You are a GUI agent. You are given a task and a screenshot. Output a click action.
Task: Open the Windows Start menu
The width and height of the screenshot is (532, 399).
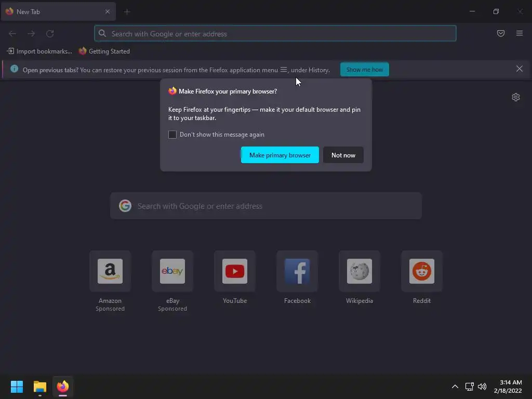(17, 387)
